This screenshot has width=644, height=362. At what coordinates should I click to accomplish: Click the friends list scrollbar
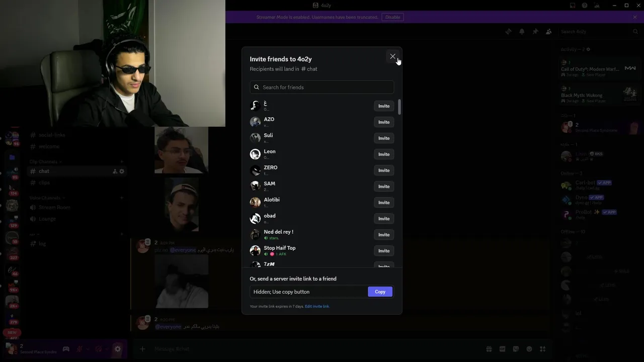point(399,107)
